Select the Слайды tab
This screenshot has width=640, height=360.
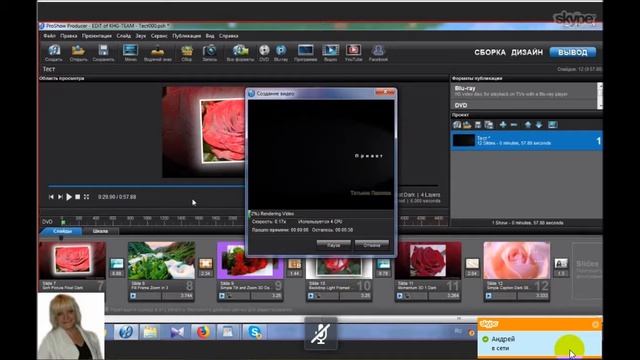point(62,231)
